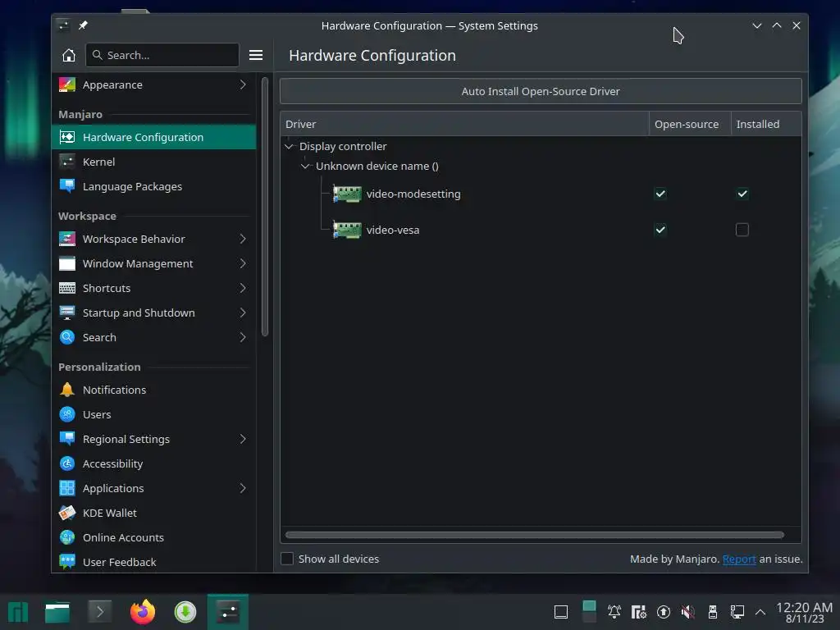Screen dimensions: 840x630
Task: Select the Hardware Configuration sidebar entry
Action: point(153,137)
